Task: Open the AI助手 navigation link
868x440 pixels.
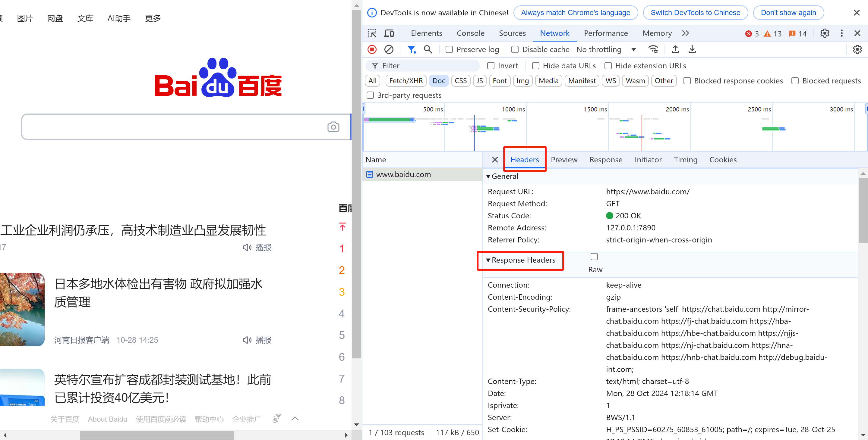Action: click(118, 18)
